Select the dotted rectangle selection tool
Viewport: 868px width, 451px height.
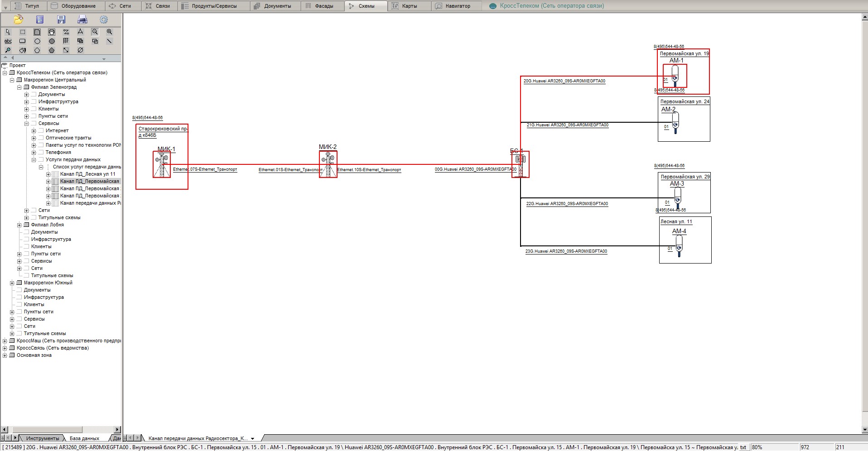click(x=23, y=32)
